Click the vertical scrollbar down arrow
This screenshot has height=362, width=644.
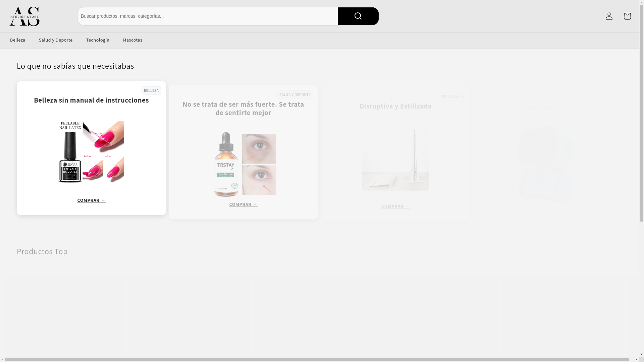[x=642, y=354]
